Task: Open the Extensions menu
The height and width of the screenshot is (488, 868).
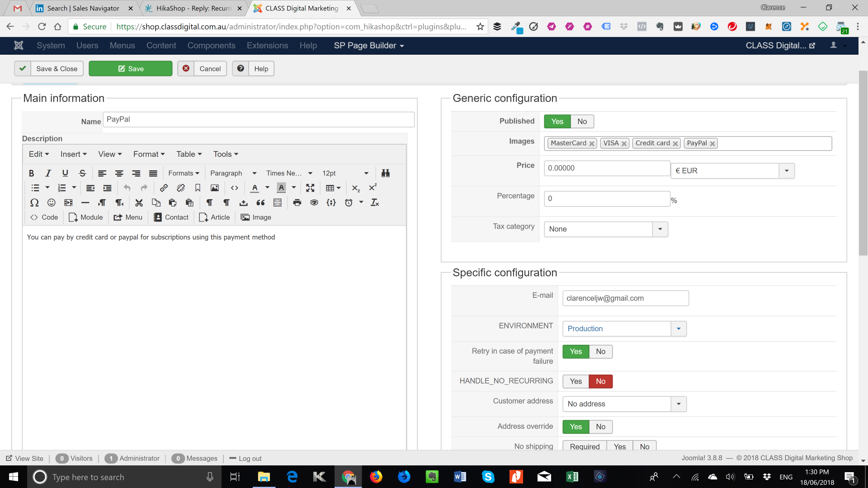Action: (267, 46)
